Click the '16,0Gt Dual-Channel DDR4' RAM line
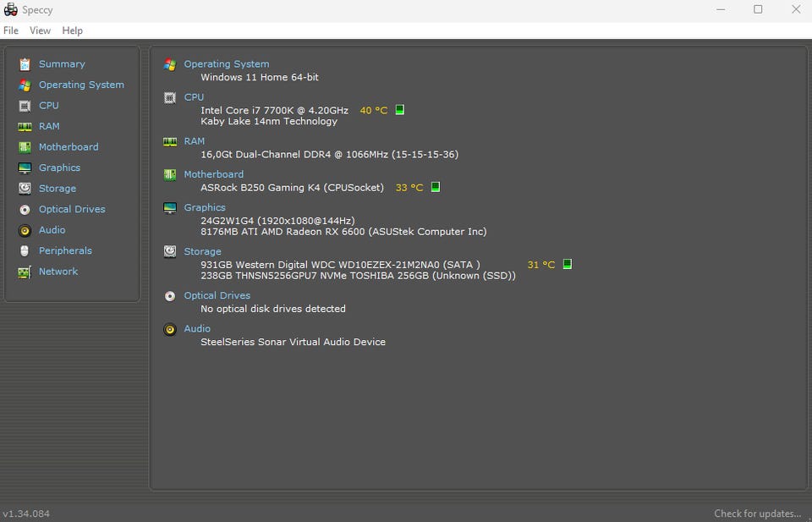Image resolution: width=812 pixels, height=522 pixels. (329, 154)
